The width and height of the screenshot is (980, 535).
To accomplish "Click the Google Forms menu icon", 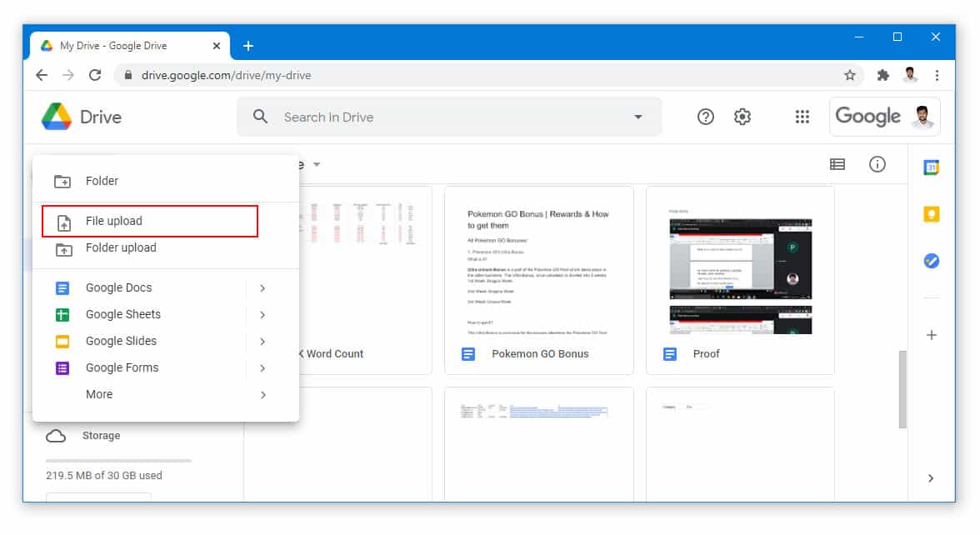I will 62,368.
